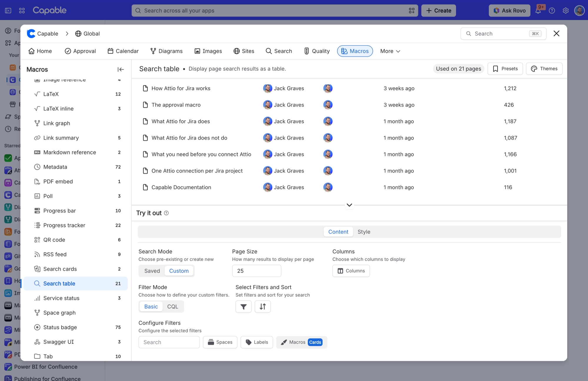Select the Progress tracker macro
Image resolution: width=588 pixels, height=381 pixels.
click(76, 225)
